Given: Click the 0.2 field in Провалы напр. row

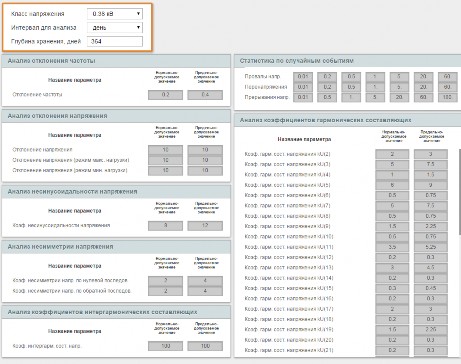Looking at the screenshot, I should 327,77.
